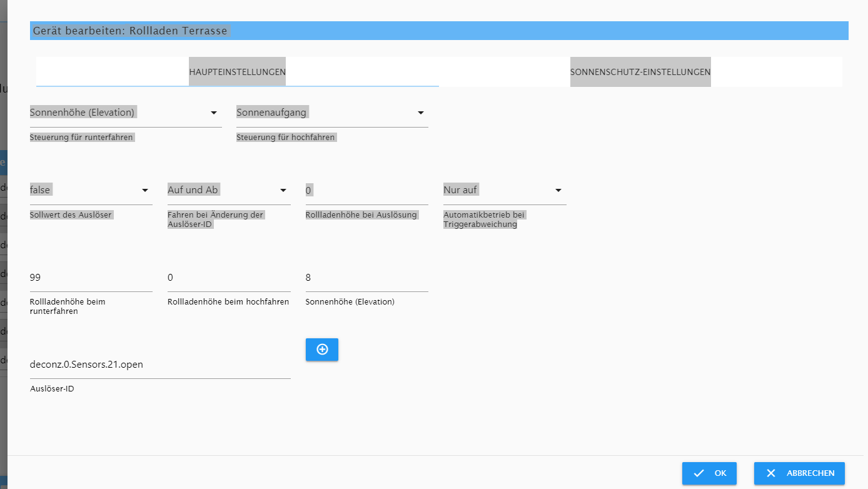The image size is (868, 489).
Task: Open the Steuerung für hochfahren dropdown
Action: tap(332, 113)
